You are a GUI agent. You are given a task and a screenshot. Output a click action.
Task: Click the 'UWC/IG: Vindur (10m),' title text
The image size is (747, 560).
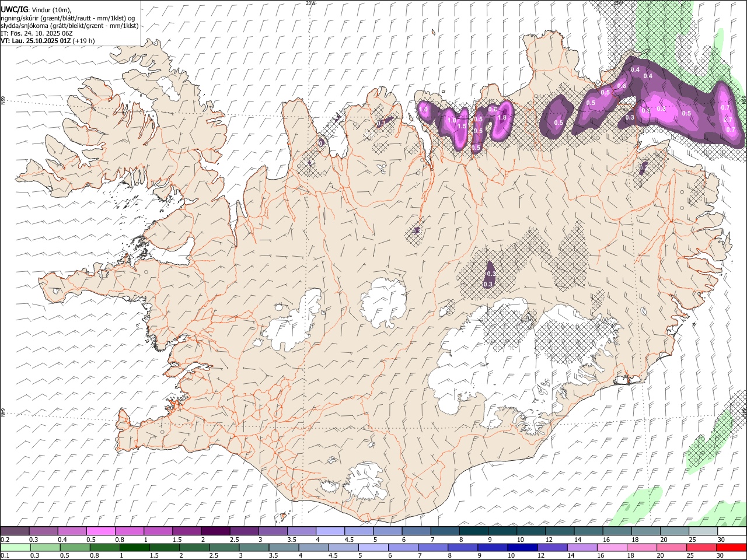coord(36,9)
